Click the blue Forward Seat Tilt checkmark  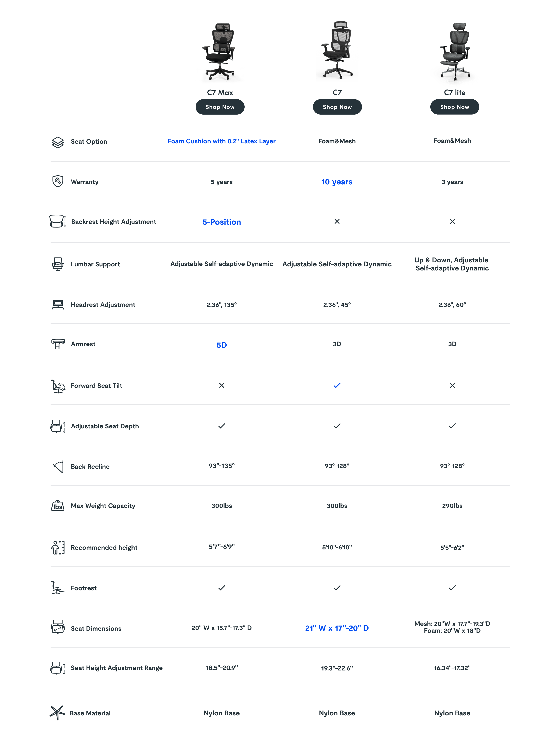click(x=337, y=385)
